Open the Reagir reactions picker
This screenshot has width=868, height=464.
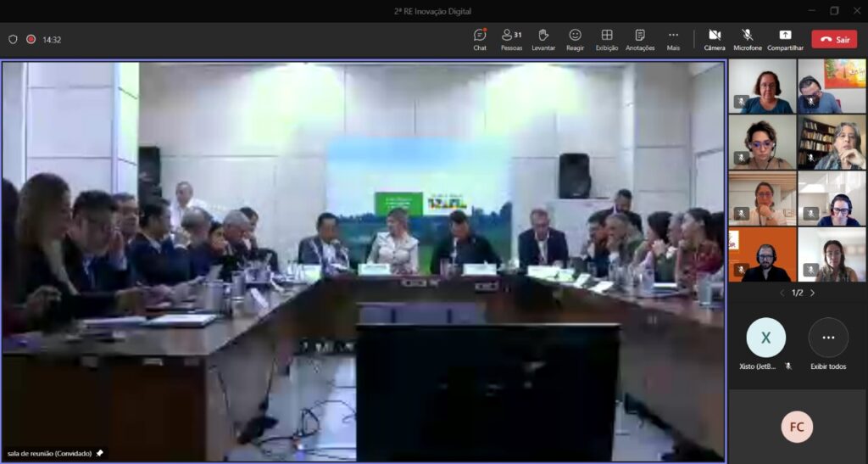[575, 39]
